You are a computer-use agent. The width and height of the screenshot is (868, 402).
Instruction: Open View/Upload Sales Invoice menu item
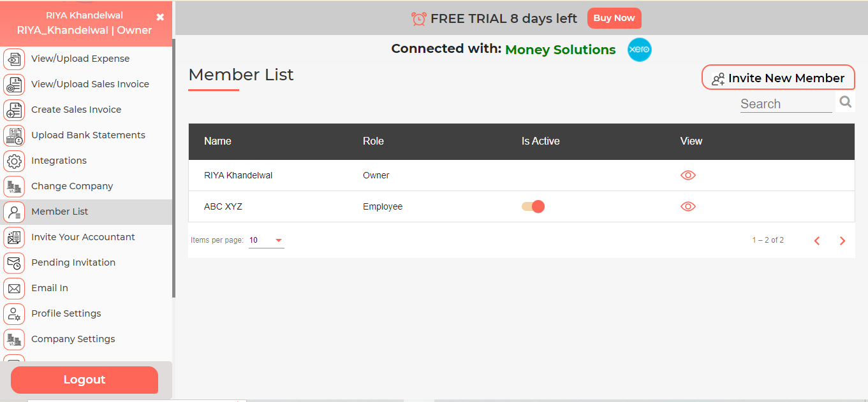(x=86, y=84)
